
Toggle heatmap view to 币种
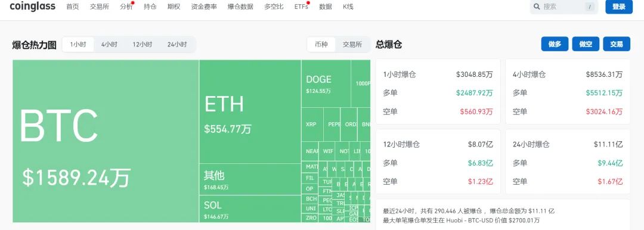321,44
